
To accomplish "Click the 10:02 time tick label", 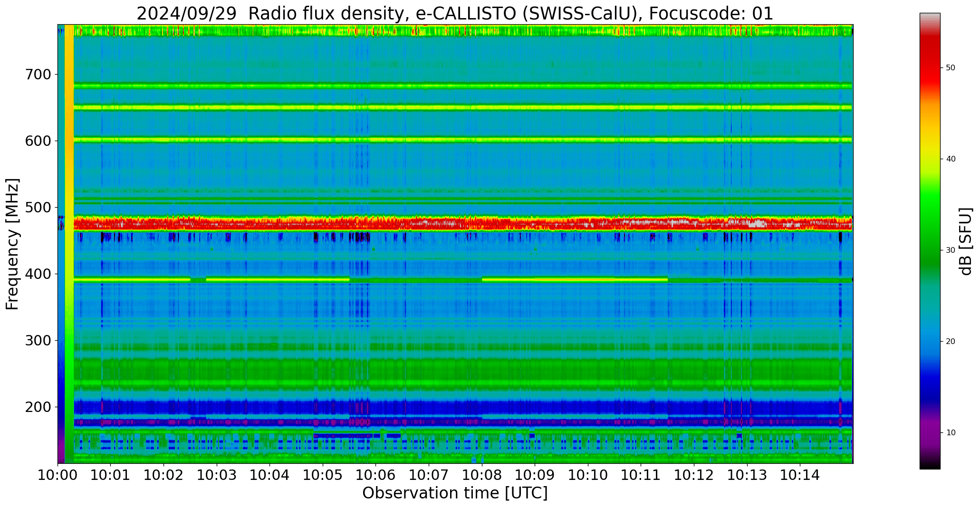I will pos(164,475).
